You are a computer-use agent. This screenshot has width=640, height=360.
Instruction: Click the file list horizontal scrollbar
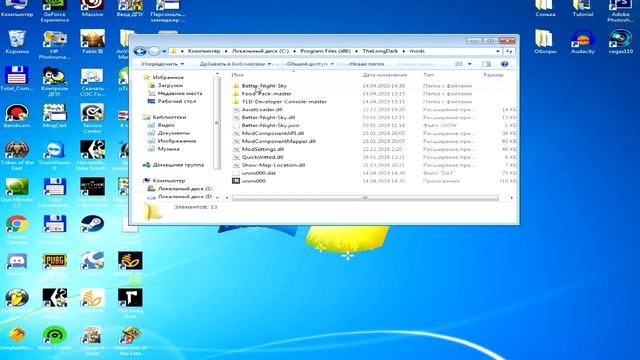pyautogui.click(x=365, y=198)
